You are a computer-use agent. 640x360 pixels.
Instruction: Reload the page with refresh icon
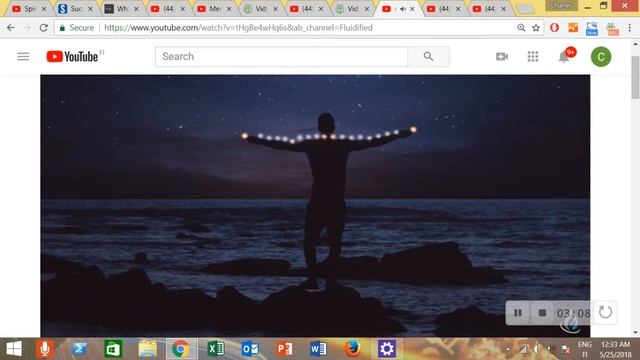pyautogui.click(x=44, y=28)
